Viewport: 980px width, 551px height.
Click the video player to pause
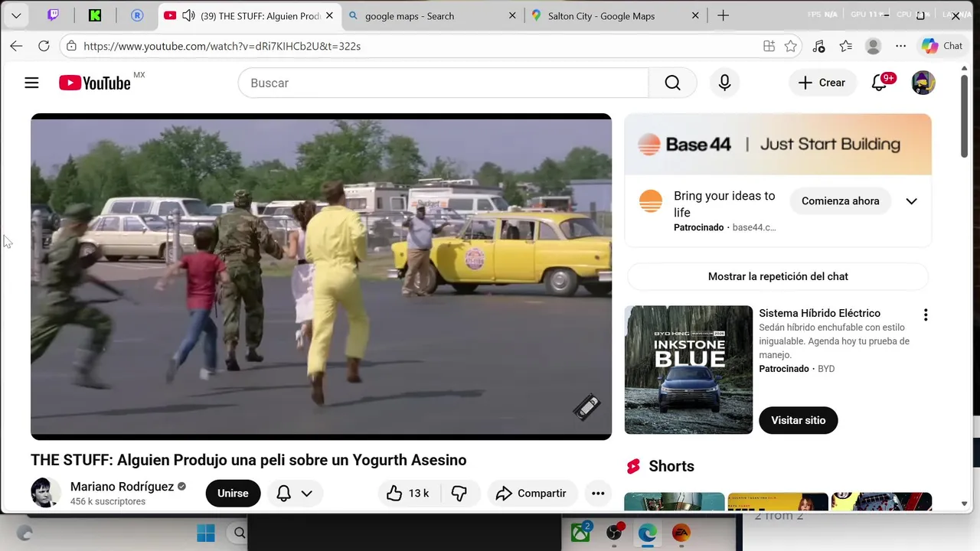point(321,276)
